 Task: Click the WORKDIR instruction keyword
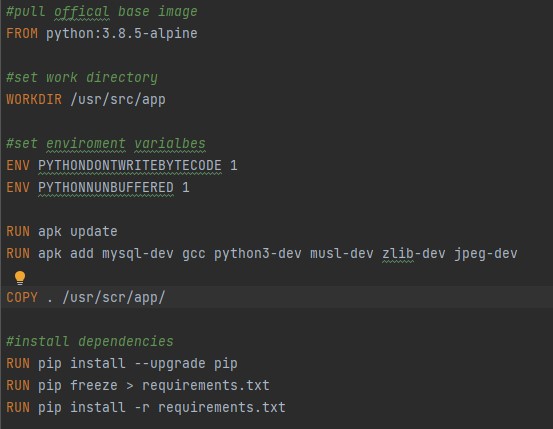(34, 99)
